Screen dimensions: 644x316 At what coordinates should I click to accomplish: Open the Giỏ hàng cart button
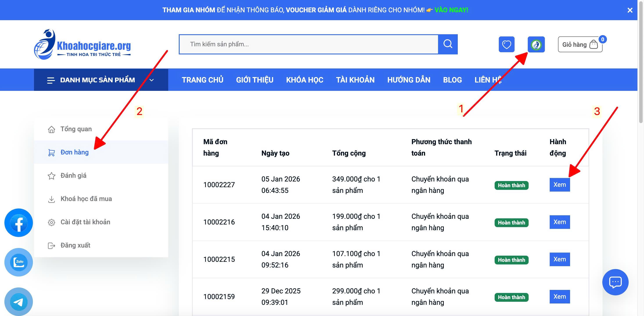tap(580, 45)
